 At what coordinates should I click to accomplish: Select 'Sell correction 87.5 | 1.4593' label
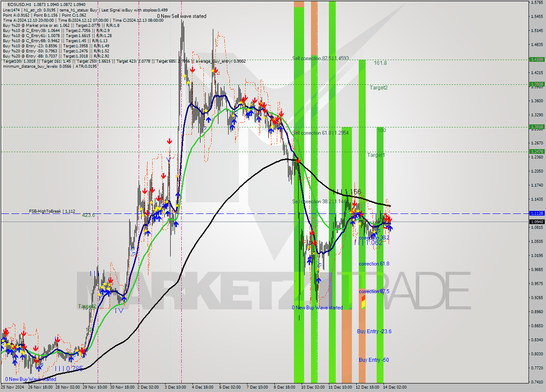point(320,58)
